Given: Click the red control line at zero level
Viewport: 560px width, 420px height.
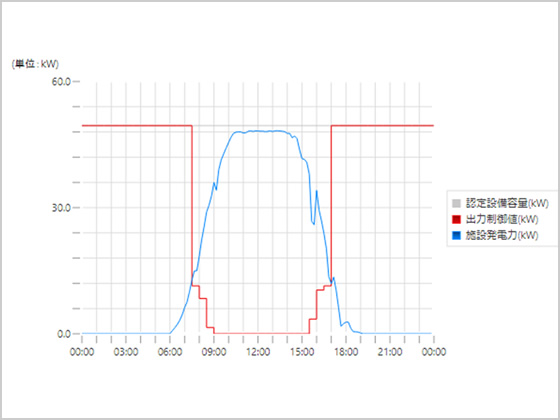Looking at the screenshot, I should (x=261, y=333).
